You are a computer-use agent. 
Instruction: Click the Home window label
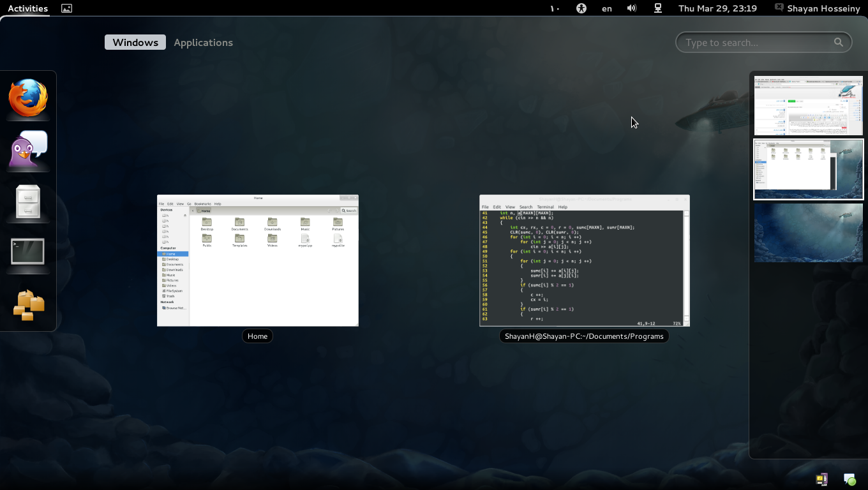pos(257,336)
